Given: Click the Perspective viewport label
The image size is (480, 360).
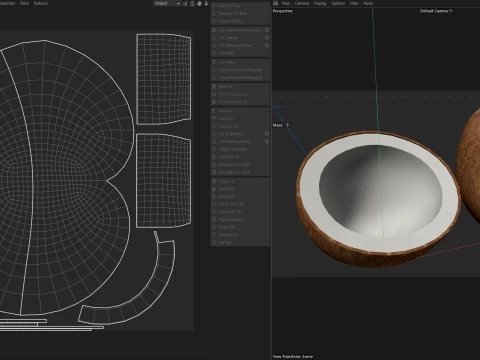Looking at the screenshot, I should click(x=283, y=11).
